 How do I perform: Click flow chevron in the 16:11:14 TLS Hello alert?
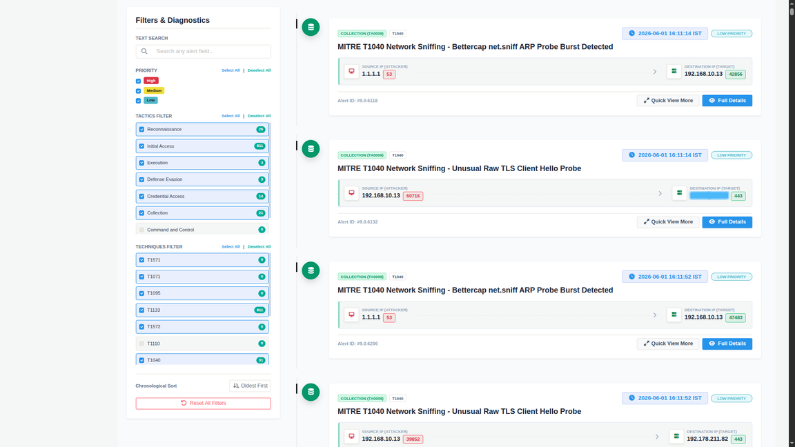(x=660, y=194)
